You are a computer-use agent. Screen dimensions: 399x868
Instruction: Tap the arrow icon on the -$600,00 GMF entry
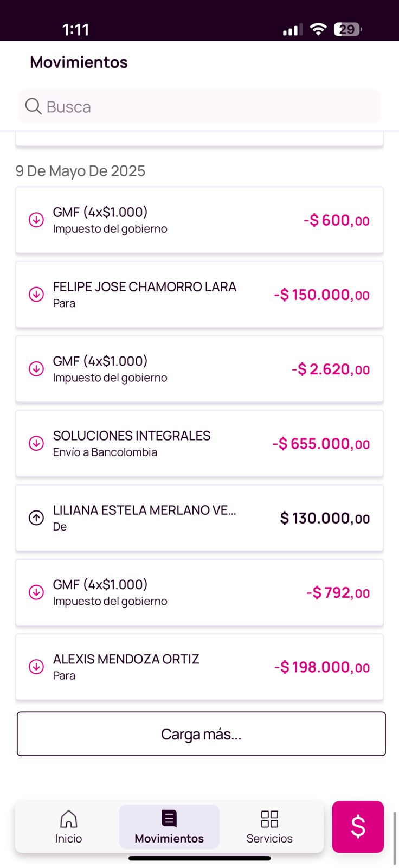[x=36, y=220]
